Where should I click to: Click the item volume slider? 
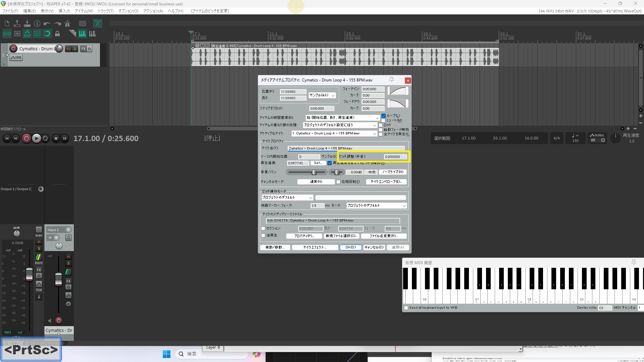pyautogui.click(x=307, y=172)
